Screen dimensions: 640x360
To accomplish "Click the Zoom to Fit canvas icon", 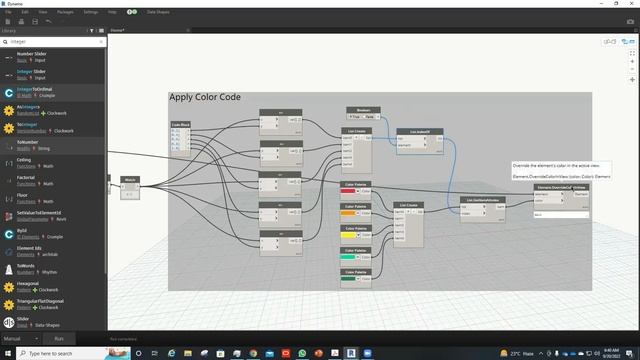I will coord(632,53).
